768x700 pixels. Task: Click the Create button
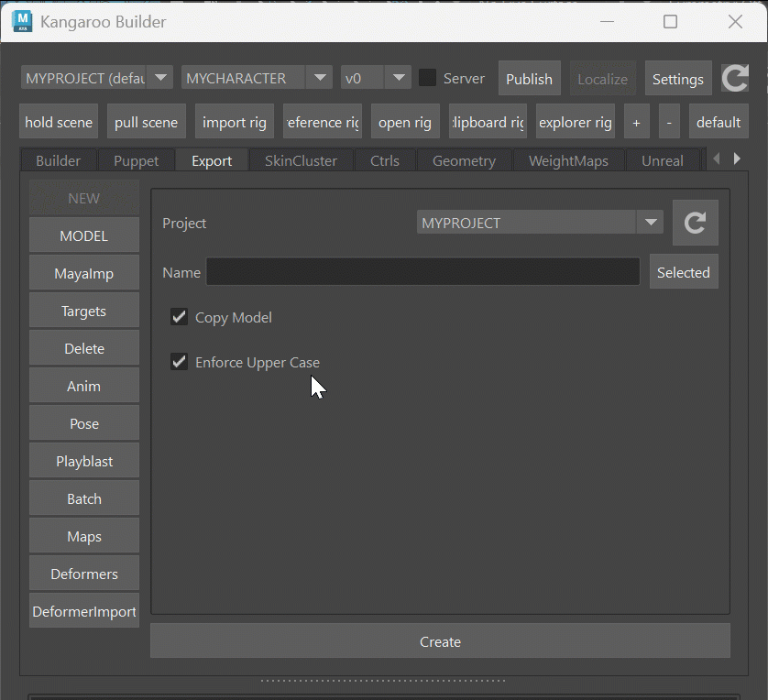click(440, 641)
